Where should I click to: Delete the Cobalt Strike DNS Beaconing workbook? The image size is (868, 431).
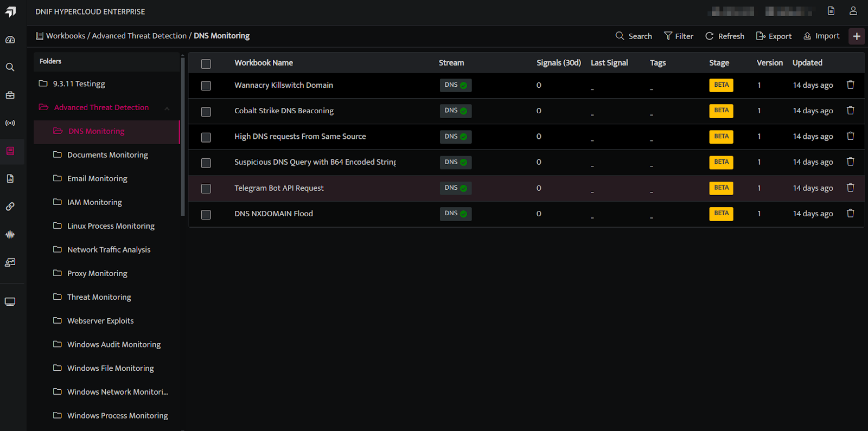850,111
